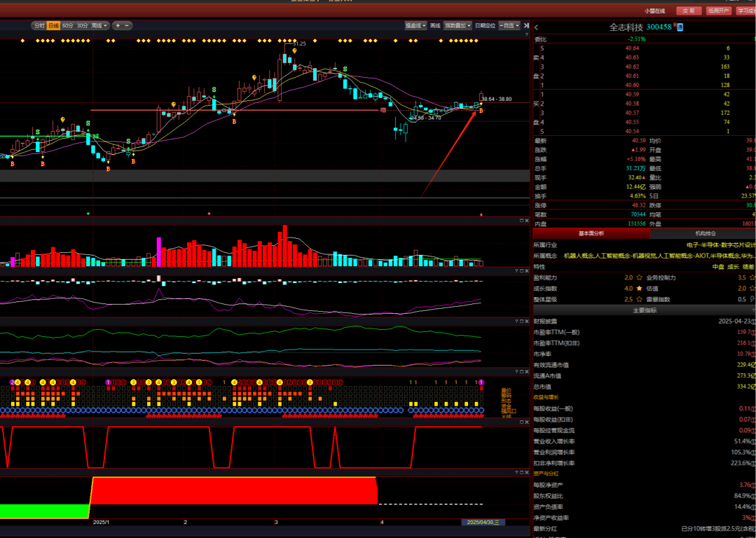
Task: Click the star icon beside 整体星级 2.5
Action: [x=639, y=299]
